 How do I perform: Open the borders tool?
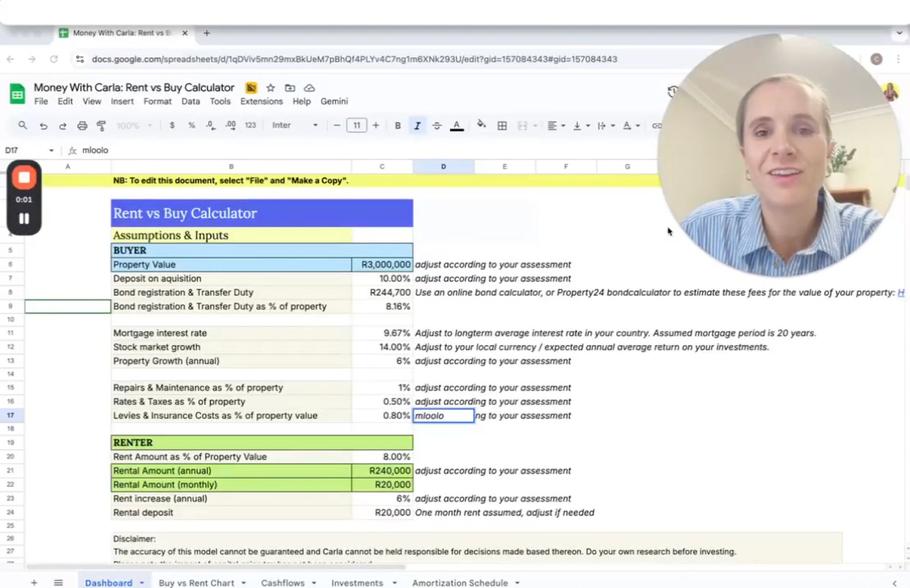[x=502, y=126]
